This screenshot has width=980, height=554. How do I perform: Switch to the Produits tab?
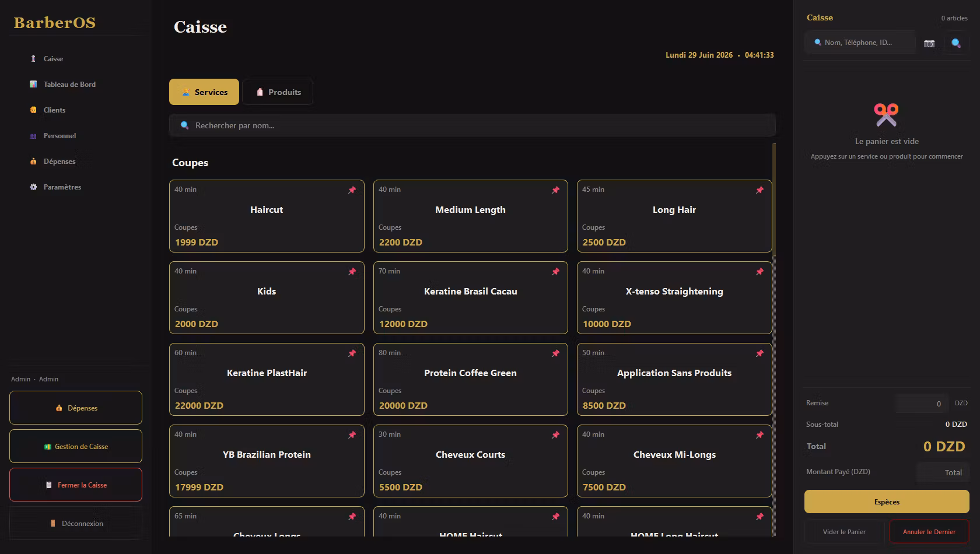point(278,92)
